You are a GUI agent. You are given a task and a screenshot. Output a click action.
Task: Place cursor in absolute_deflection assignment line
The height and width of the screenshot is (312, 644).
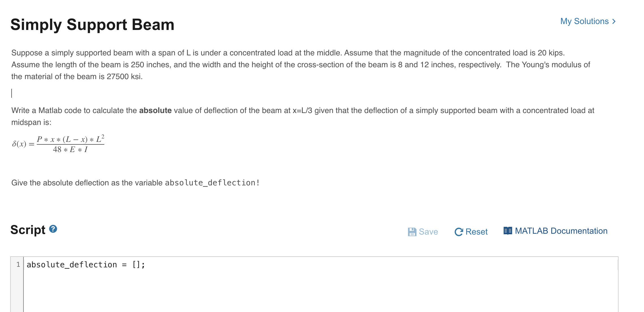[85, 264]
